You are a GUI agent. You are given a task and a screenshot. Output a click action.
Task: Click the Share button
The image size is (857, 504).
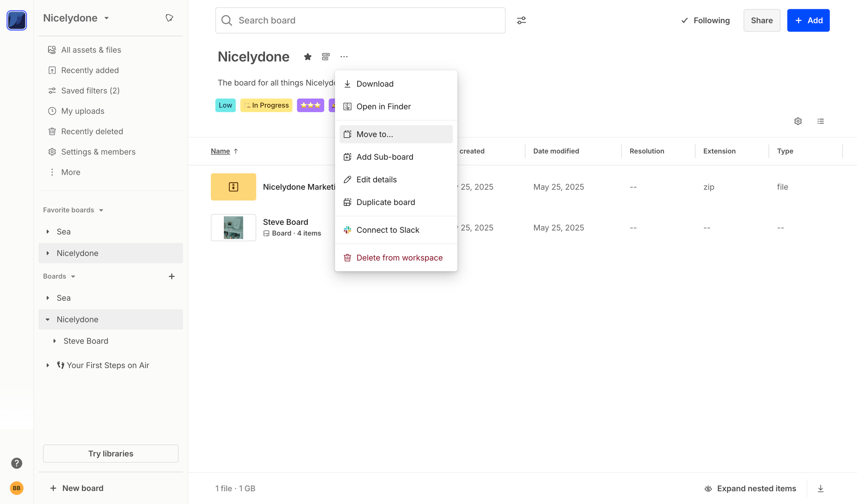(762, 20)
